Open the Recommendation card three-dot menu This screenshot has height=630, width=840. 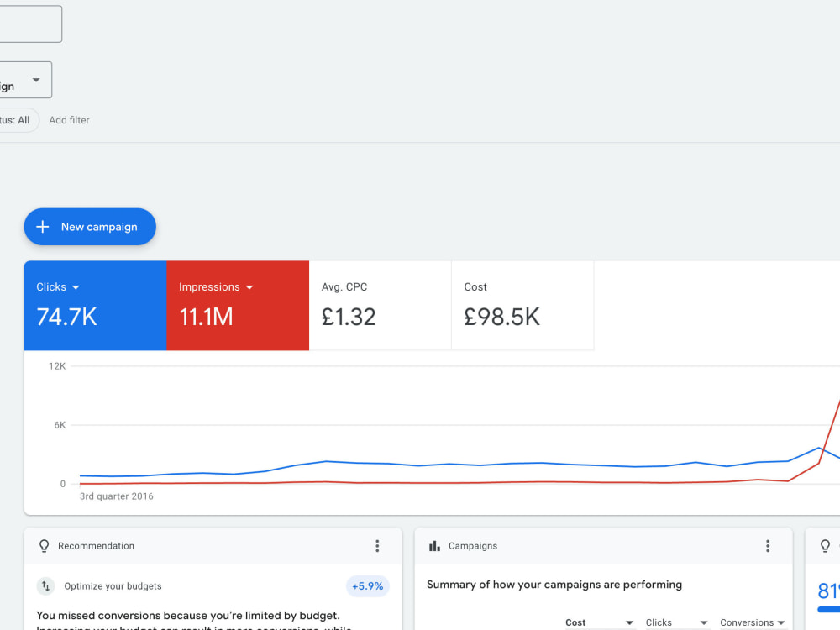pos(377,546)
